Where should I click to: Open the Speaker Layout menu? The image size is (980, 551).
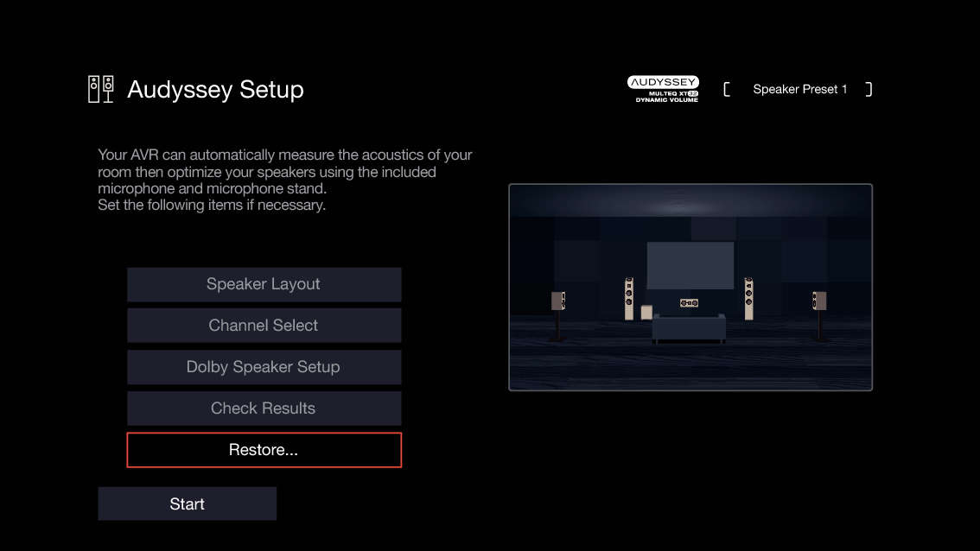[264, 284]
